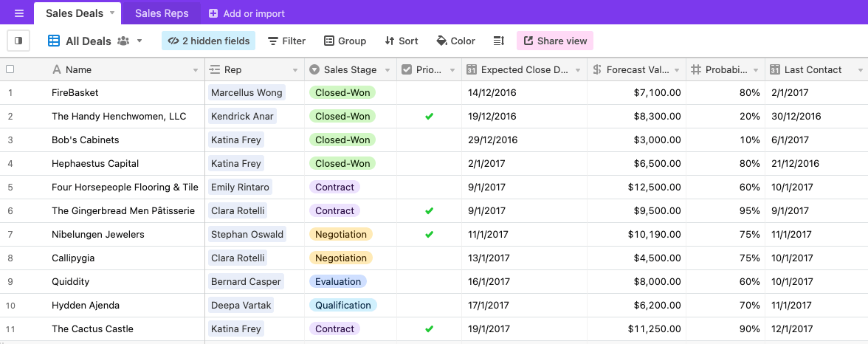Open the Priority column dropdown arrow
The image size is (868, 344).
click(452, 70)
